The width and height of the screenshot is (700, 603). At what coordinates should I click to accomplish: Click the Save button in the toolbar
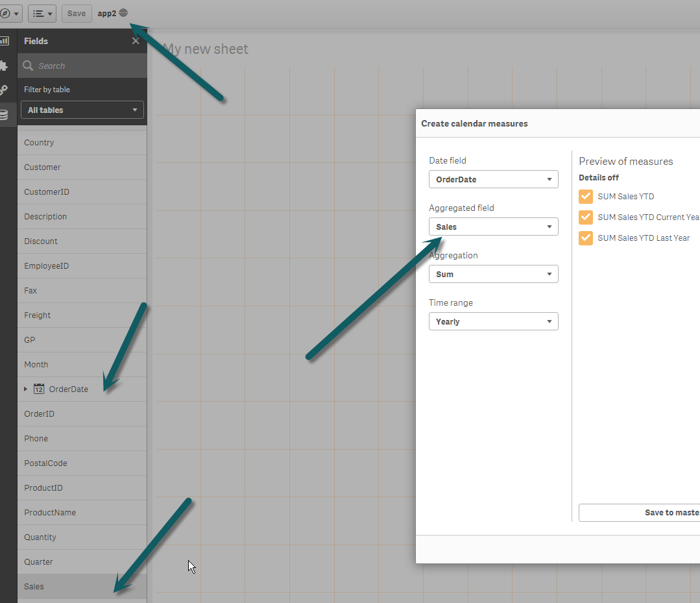tap(77, 14)
